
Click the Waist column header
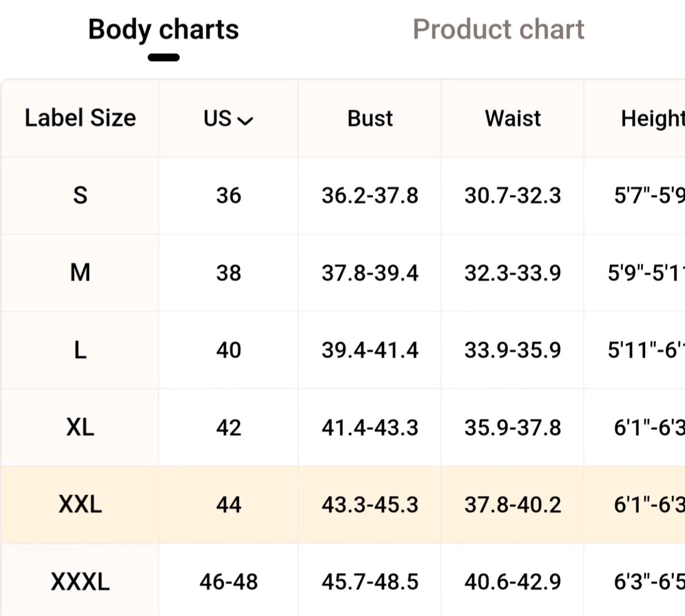(x=513, y=118)
